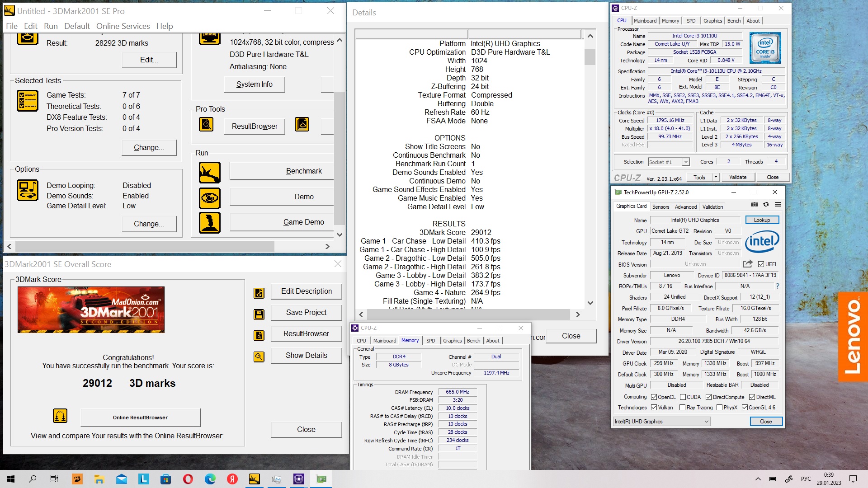Click the Benchmark button in 3DMark
This screenshot has height=488, width=868.
(x=282, y=171)
